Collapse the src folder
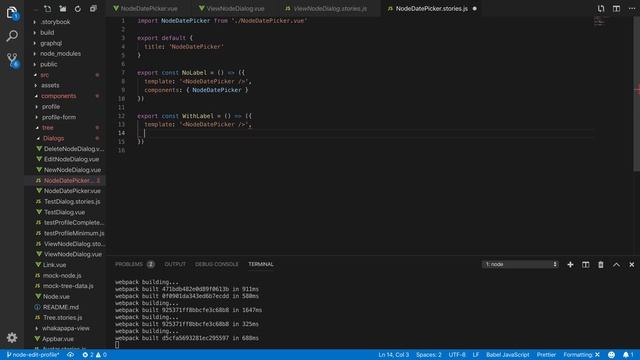 pyautogui.click(x=44, y=75)
